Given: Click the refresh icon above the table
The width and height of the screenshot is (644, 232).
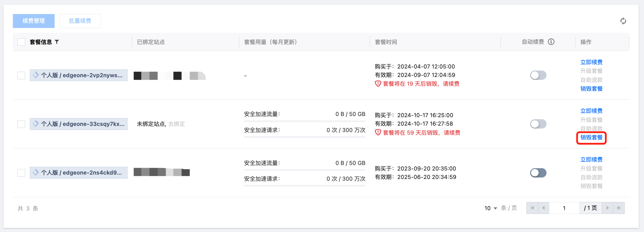Looking at the screenshot, I should 623,21.
